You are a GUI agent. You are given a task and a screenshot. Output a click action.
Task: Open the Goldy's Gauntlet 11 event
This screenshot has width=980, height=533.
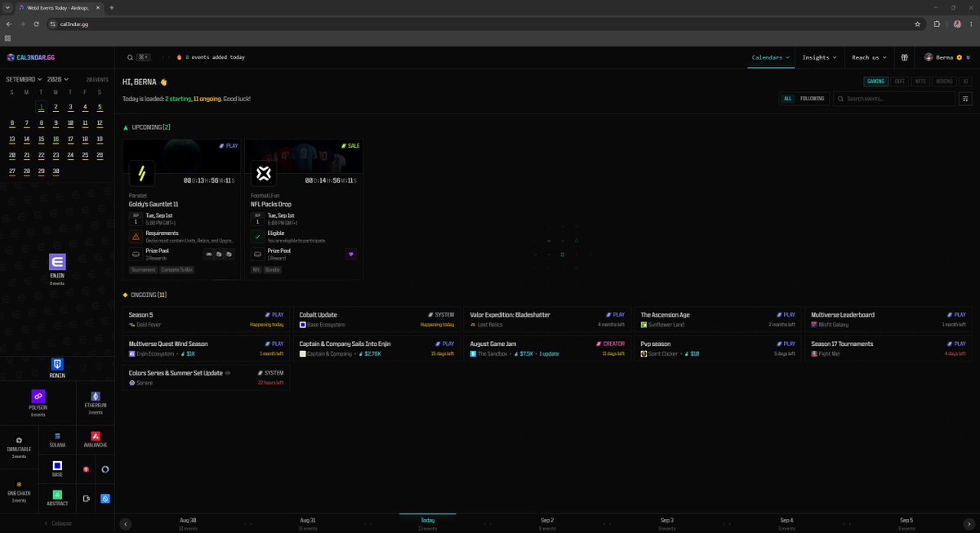[181, 210]
